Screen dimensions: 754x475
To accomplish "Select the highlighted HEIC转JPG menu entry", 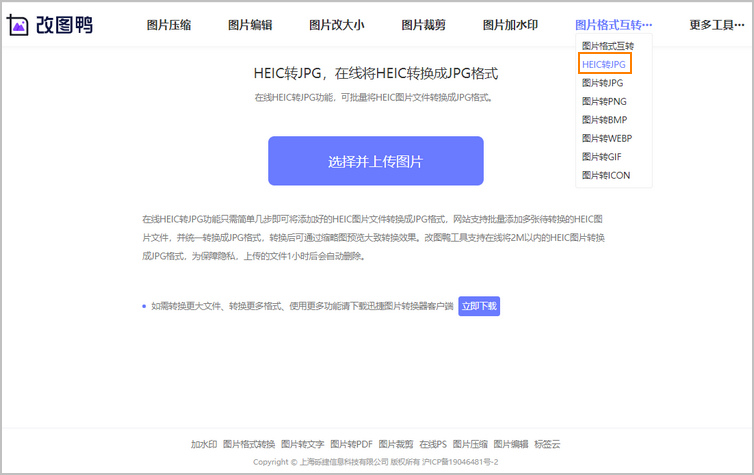I will tap(604, 65).
